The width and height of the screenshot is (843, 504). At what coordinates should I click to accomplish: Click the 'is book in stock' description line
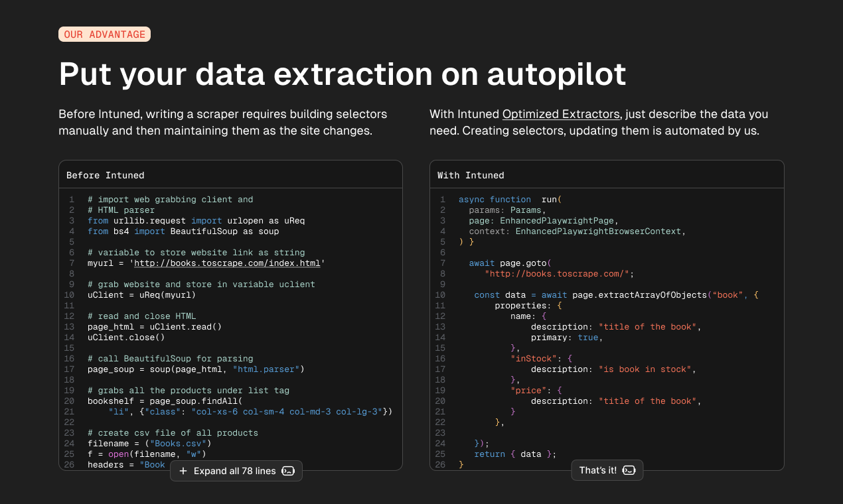[613, 369]
